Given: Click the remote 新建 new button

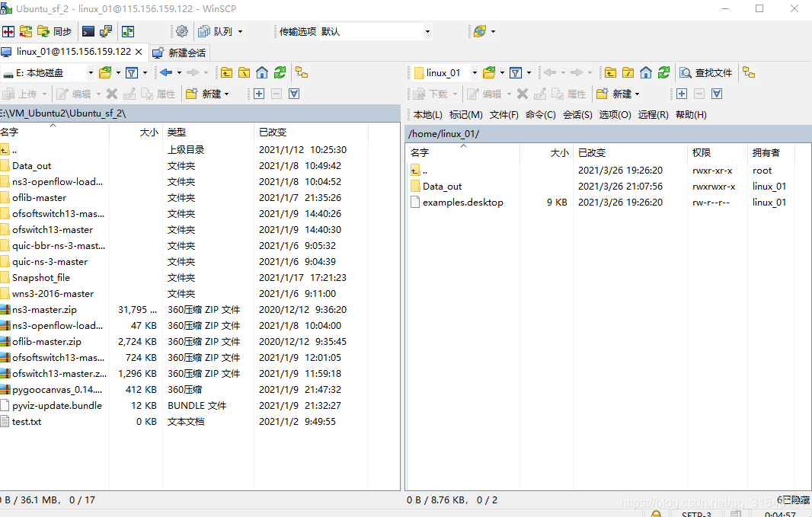Looking at the screenshot, I should point(614,94).
